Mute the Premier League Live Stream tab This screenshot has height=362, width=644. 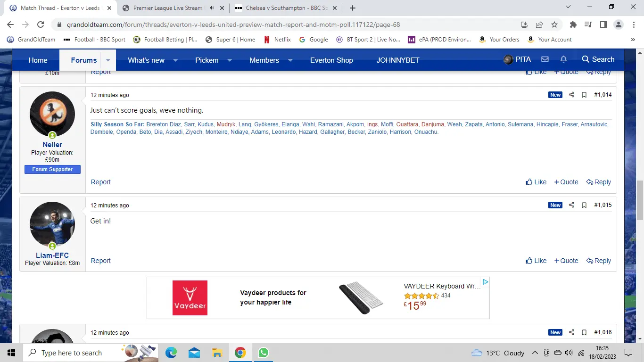(212, 8)
